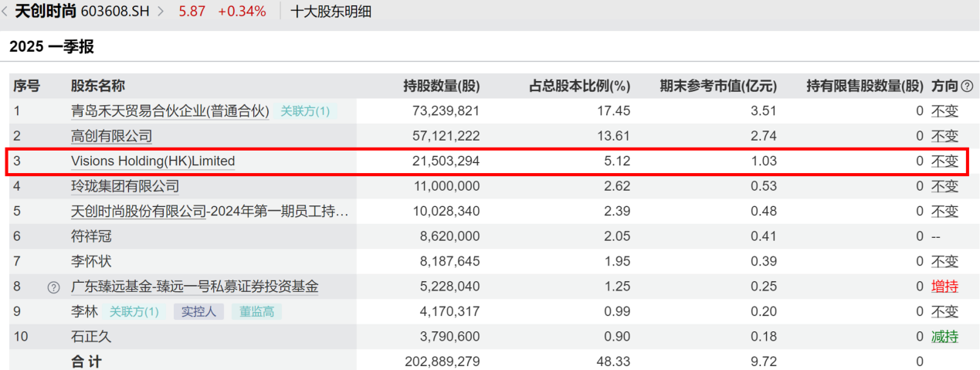Click the 方向 column header text
Image resolution: width=980 pixels, height=370 pixels.
tap(944, 87)
